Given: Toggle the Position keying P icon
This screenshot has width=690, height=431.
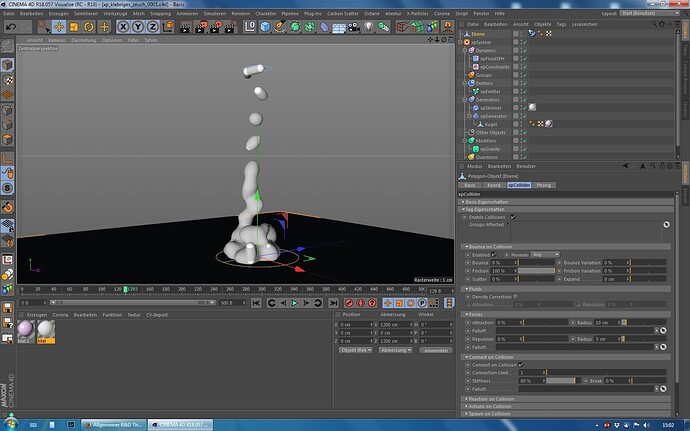Looking at the screenshot, I should tap(422, 303).
